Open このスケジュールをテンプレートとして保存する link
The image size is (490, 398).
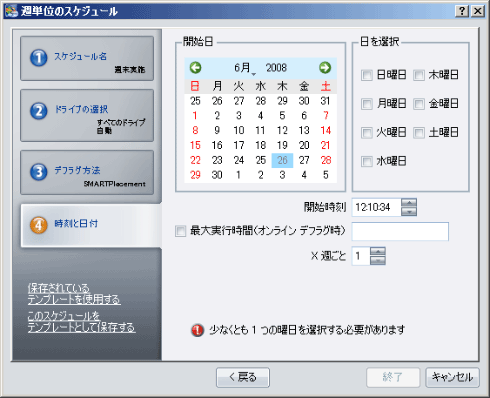pos(81,322)
